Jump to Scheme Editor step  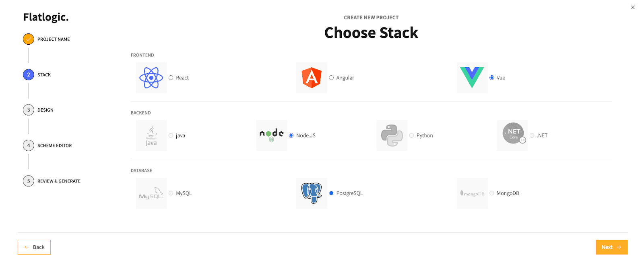point(47,145)
